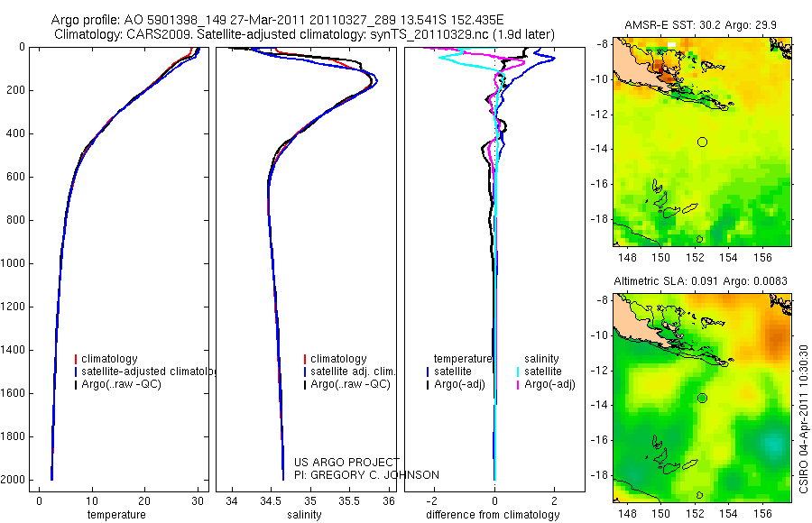
Task: Click longitude tick '152' on SLA map
Action: click(x=695, y=514)
